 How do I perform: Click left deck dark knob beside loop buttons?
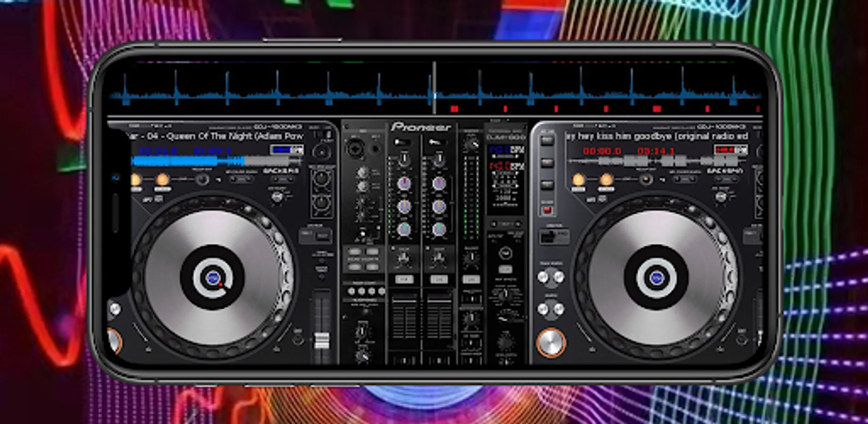[x=203, y=180]
